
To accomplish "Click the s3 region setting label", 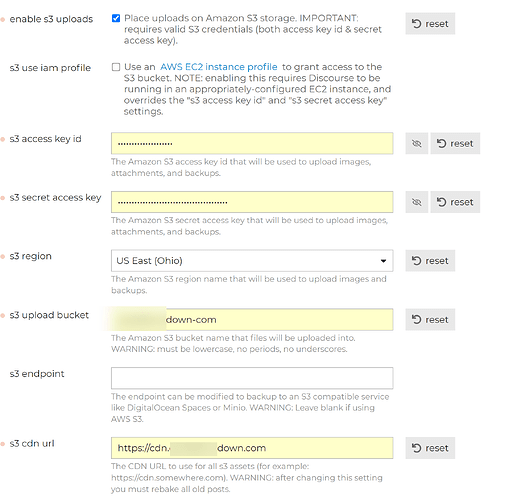I will click(31, 256).
